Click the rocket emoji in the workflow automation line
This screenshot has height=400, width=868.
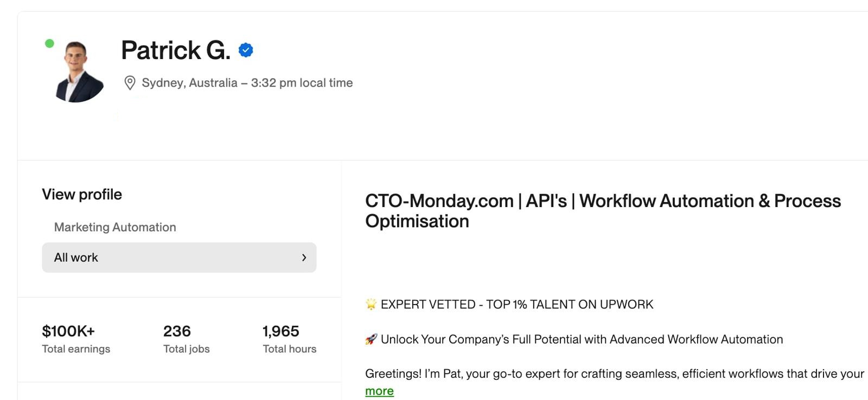coord(371,339)
